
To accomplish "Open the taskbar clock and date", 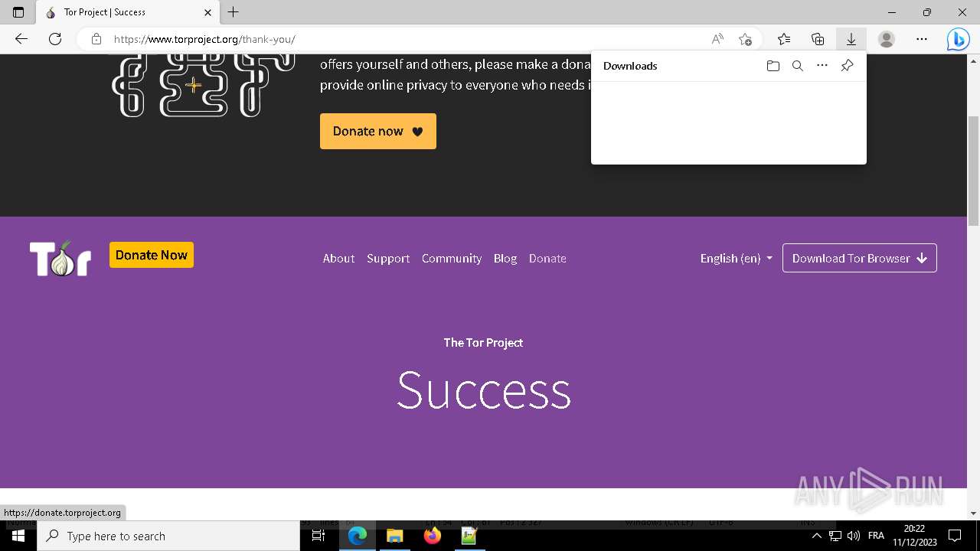I will [914, 536].
